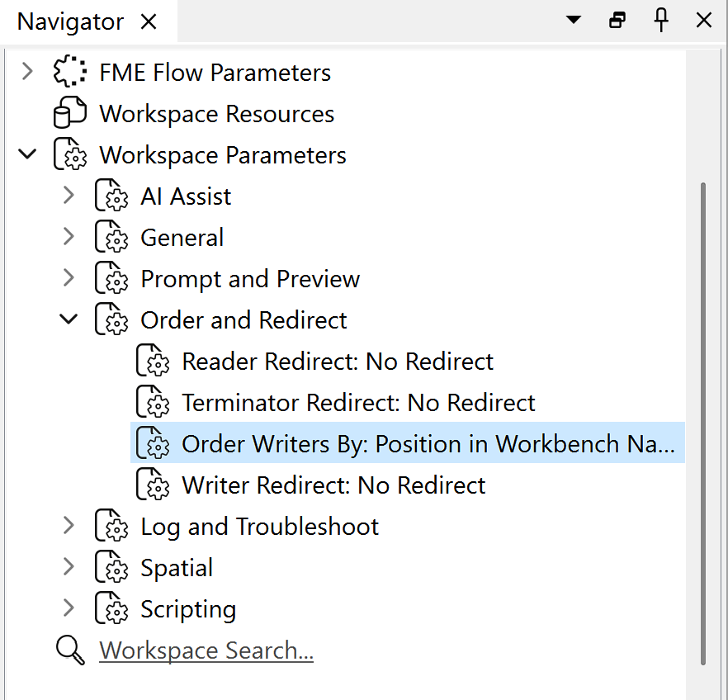Click the Workspace Parameters gear document icon
The width and height of the screenshot is (728, 700).
69,154
